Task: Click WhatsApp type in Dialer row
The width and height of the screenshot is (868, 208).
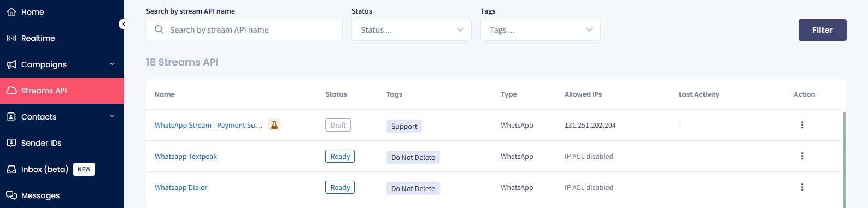Action: click(517, 187)
